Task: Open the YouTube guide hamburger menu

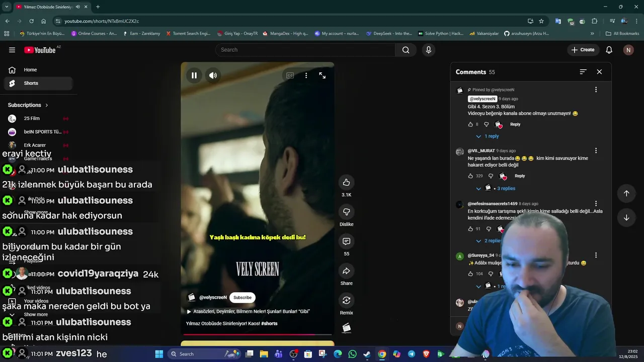Action: 12,50
